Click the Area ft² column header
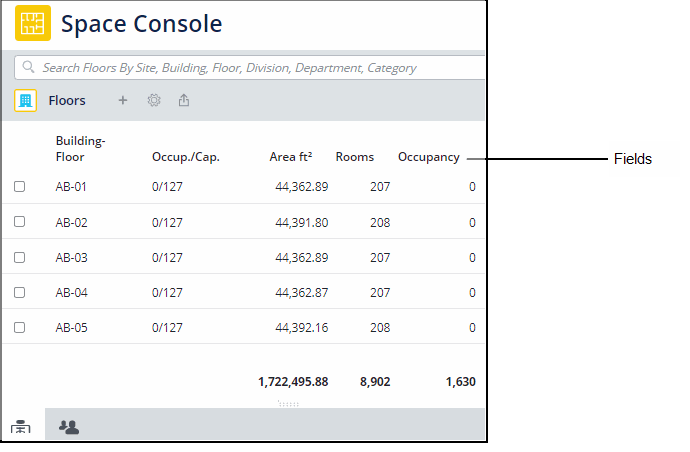 pyautogui.click(x=291, y=157)
